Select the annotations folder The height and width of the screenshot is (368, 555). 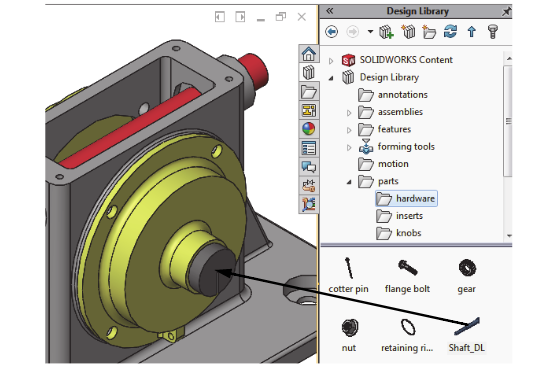click(x=402, y=94)
